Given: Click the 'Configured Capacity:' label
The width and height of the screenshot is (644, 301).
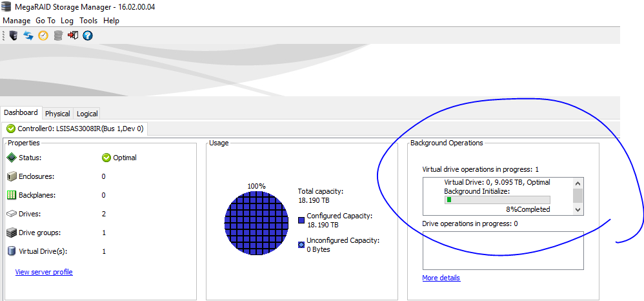Looking at the screenshot, I should click(339, 216).
